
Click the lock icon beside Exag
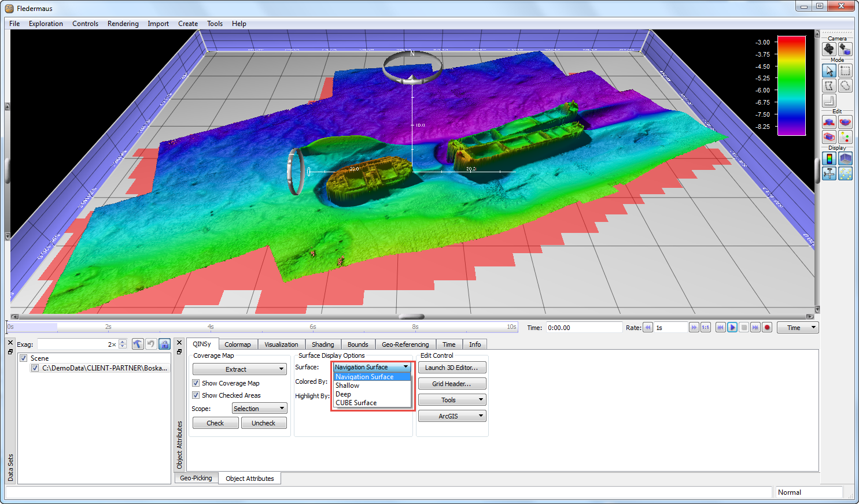tap(164, 344)
